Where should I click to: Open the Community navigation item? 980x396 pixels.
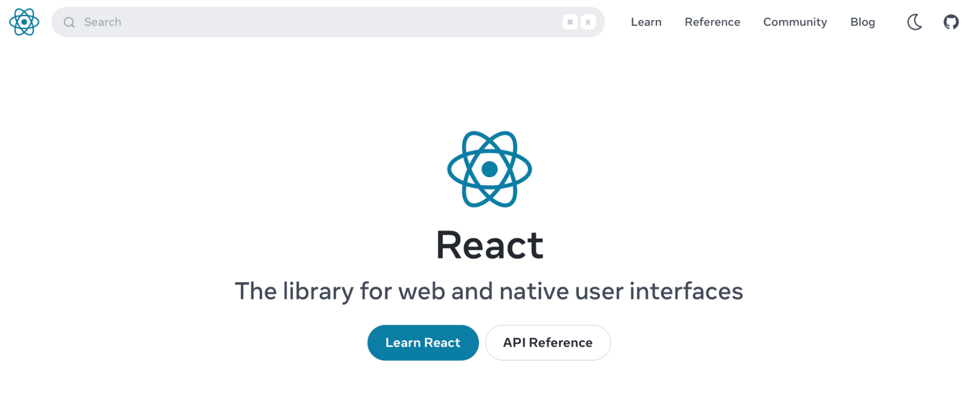click(795, 22)
